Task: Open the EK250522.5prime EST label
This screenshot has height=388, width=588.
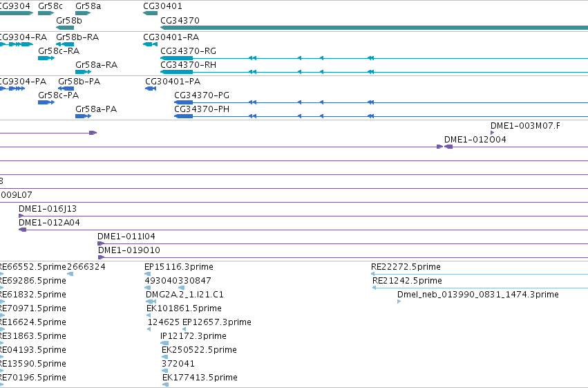Action: (x=199, y=350)
